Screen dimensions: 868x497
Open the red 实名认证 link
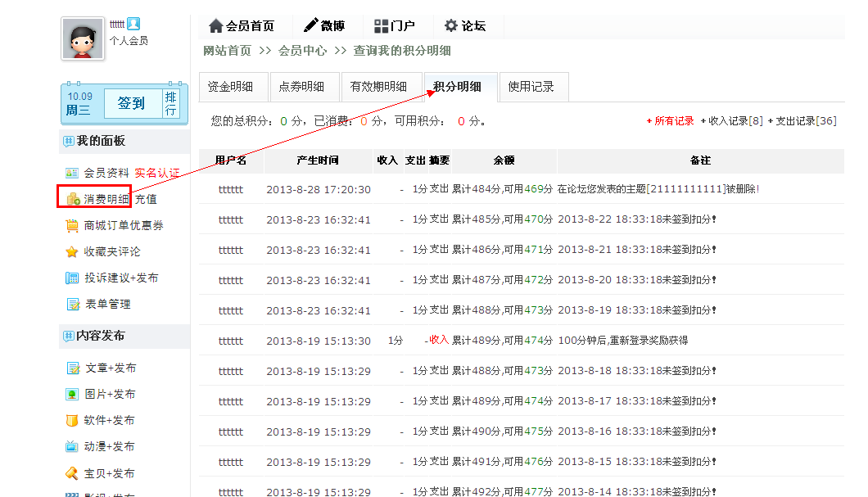coord(156,173)
